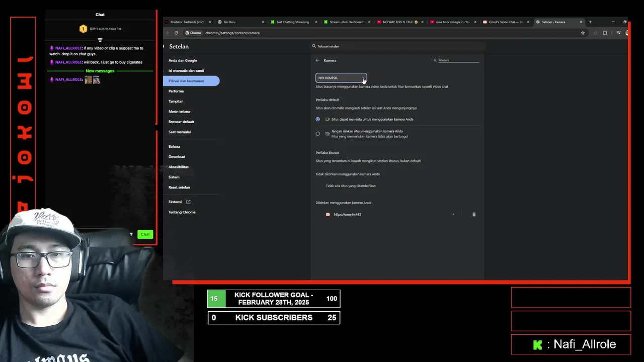Image resolution: width=644 pixels, height=362 pixels.
Task: Open Tampilan settings section
Action: click(x=176, y=102)
